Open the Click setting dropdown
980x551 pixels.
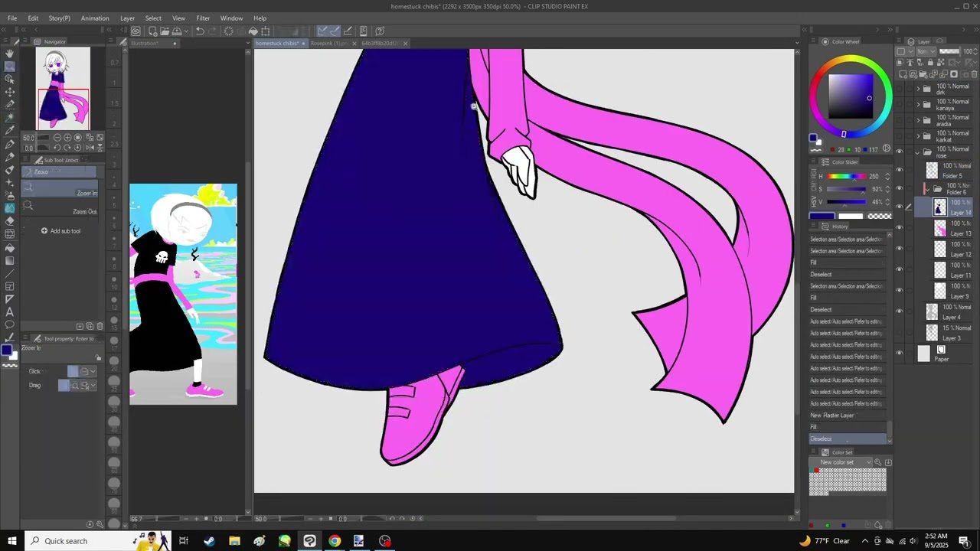[x=93, y=371]
